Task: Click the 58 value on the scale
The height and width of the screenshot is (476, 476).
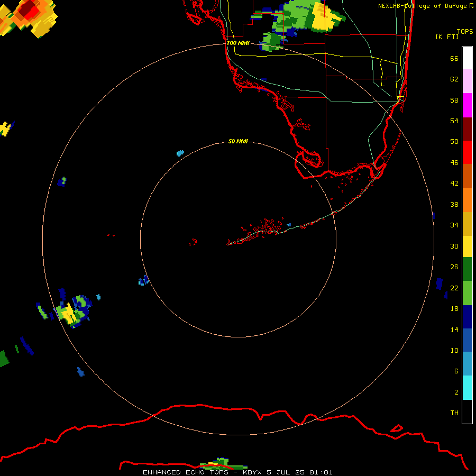Action: 454,100
